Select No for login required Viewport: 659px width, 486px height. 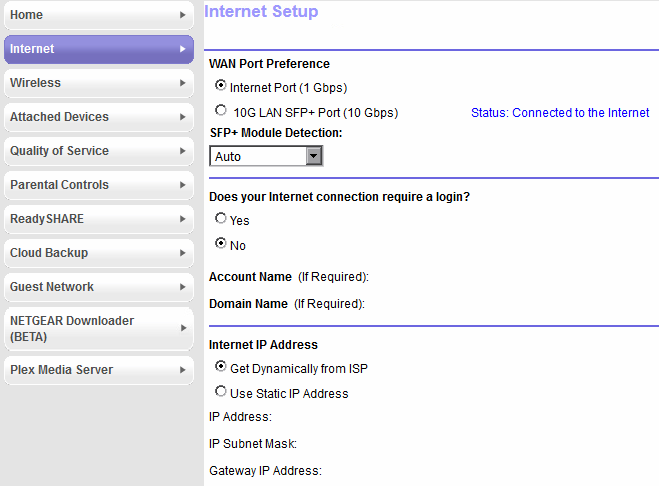pos(221,244)
